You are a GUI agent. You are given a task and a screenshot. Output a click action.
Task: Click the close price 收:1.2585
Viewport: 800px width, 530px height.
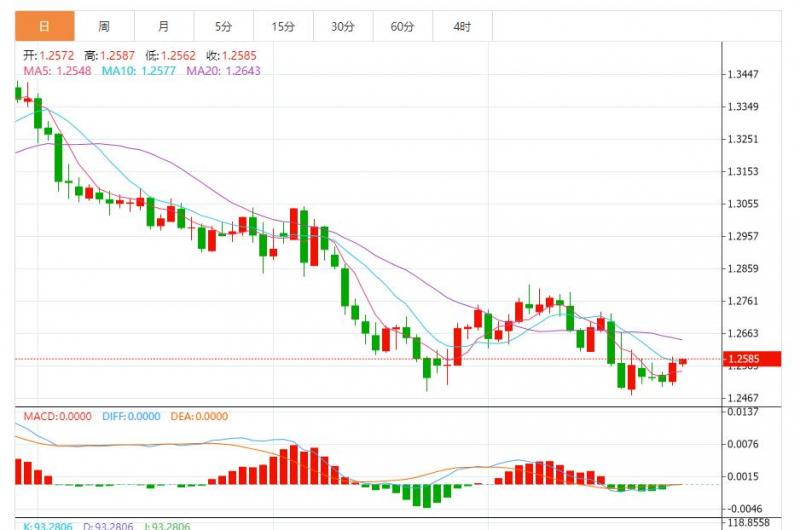[x=231, y=56]
